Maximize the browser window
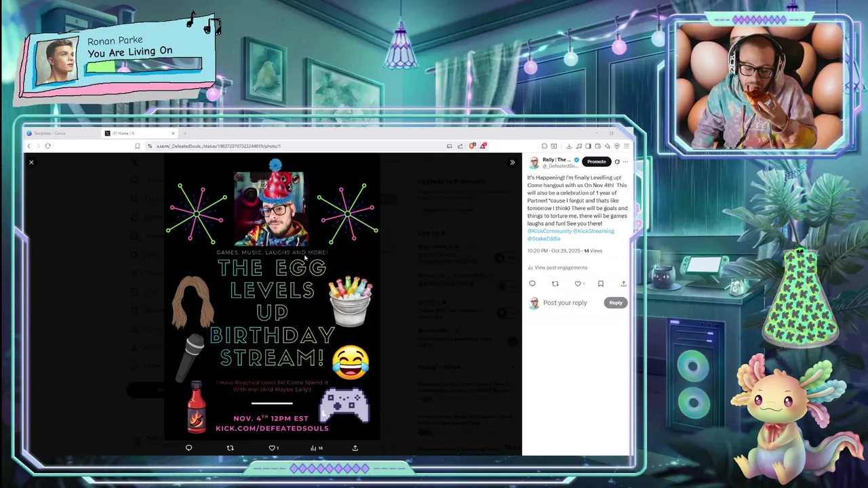The image size is (868, 488). coord(611,134)
